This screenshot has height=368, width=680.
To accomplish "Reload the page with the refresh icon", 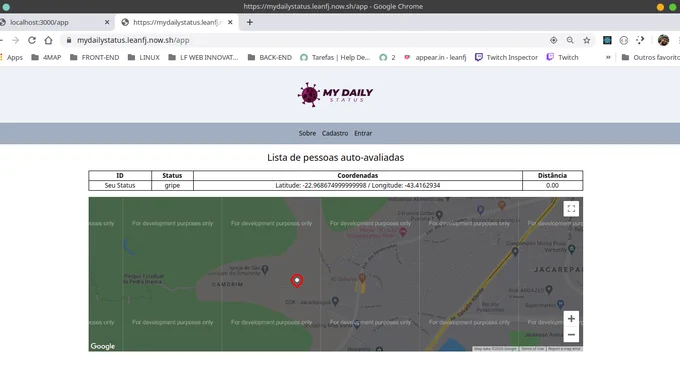I will (32, 40).
